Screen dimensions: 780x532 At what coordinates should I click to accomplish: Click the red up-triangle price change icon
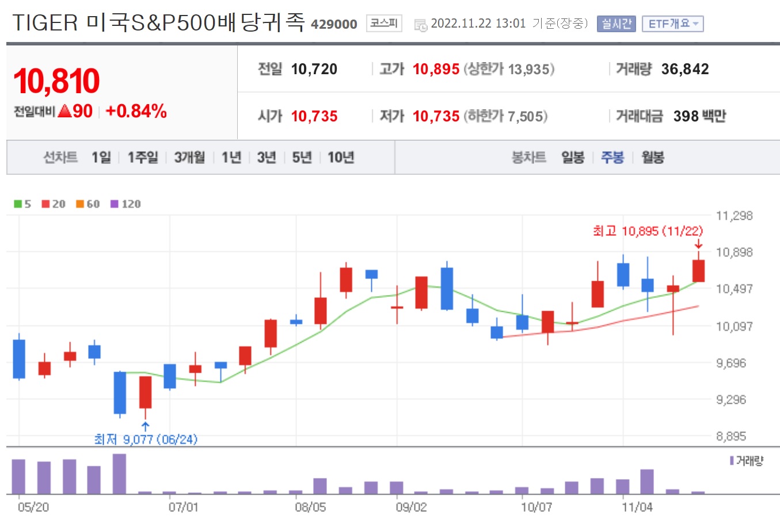pos(64,111)
